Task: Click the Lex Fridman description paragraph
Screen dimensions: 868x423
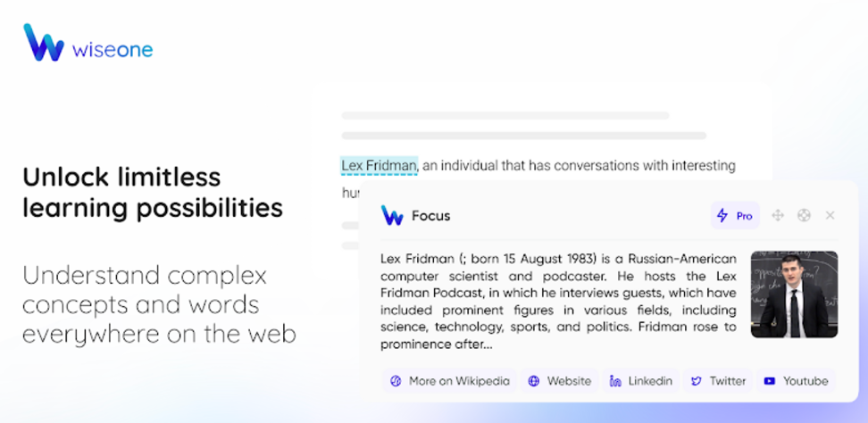Action: [558, 302]
